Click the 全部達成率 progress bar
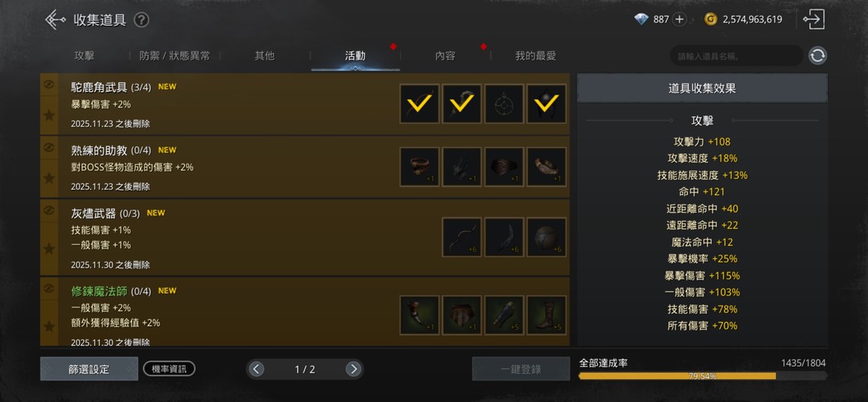The width and height of the screenshot is (868, 402). [x=703, y=376]
